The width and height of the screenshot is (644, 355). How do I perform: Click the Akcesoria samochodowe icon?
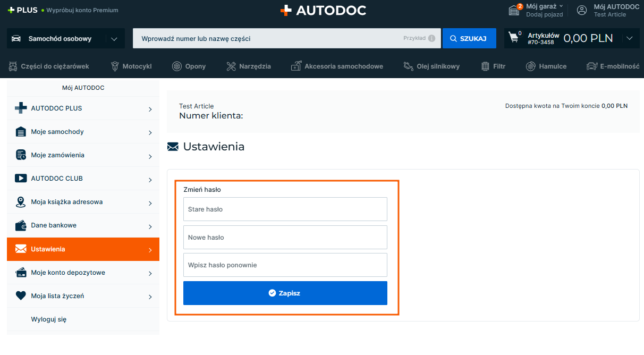click(296, 66)
